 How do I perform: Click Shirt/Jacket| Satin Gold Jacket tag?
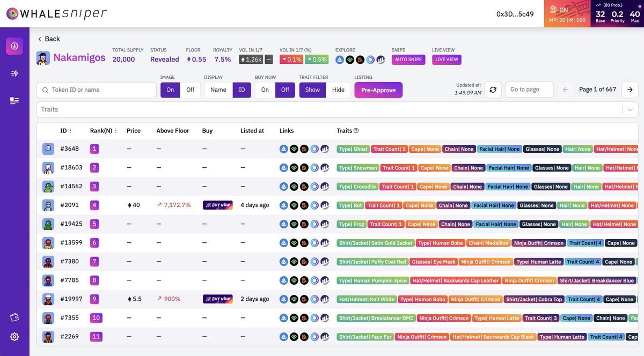coord(376,243)
